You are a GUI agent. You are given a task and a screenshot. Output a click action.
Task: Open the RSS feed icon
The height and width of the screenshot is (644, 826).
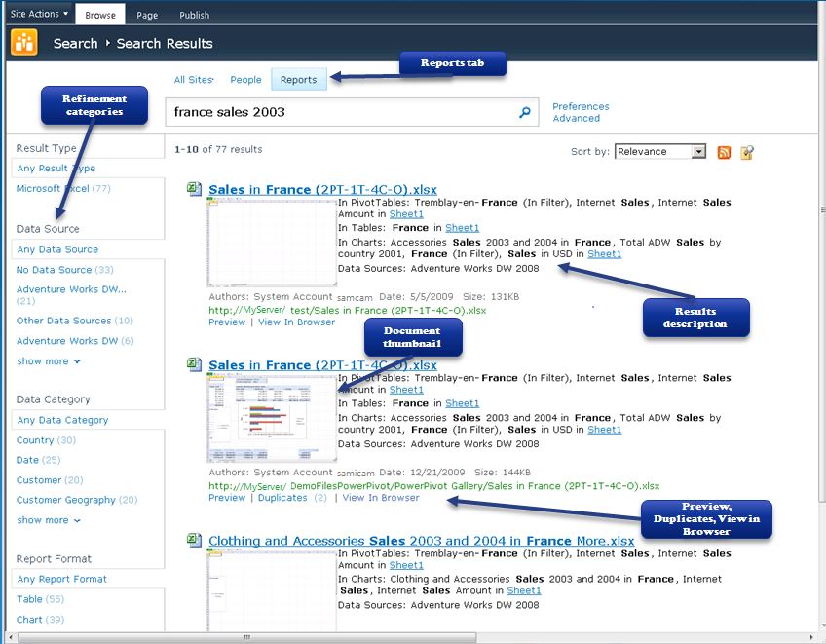[x=724, y=152]
